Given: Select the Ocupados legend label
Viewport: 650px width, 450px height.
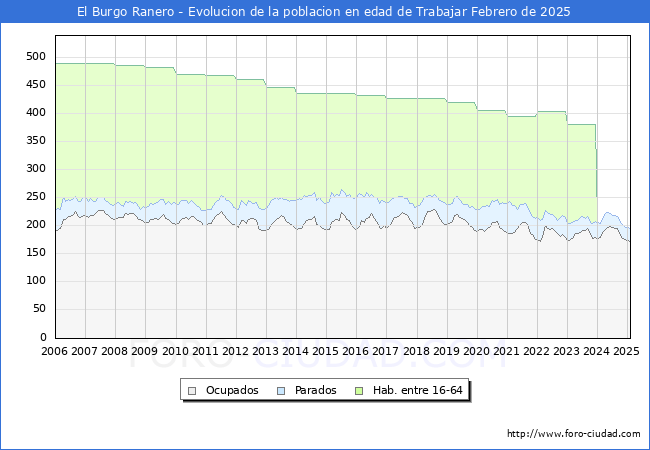Looking at the screenshot, I should pyautogui.click(x=232, y=390).
